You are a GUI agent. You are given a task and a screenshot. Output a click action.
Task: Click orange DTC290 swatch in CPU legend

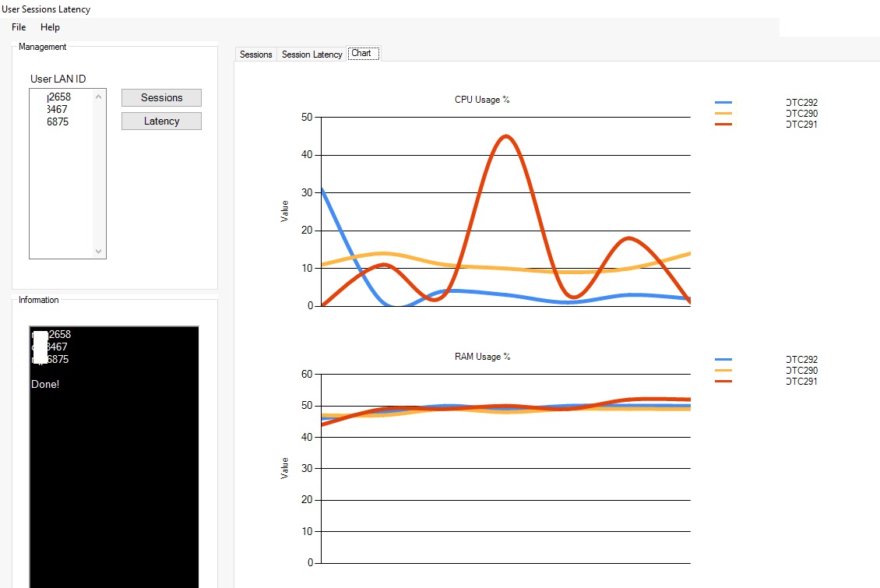coord(723,114)
